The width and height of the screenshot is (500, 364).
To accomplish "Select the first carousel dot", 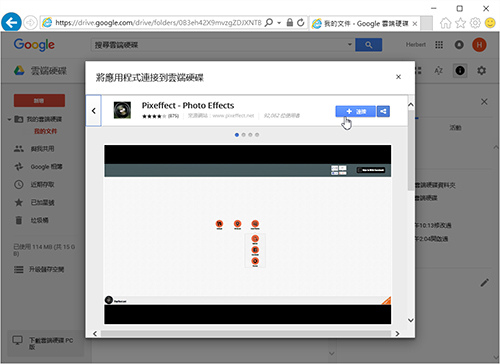I will 237,135.
